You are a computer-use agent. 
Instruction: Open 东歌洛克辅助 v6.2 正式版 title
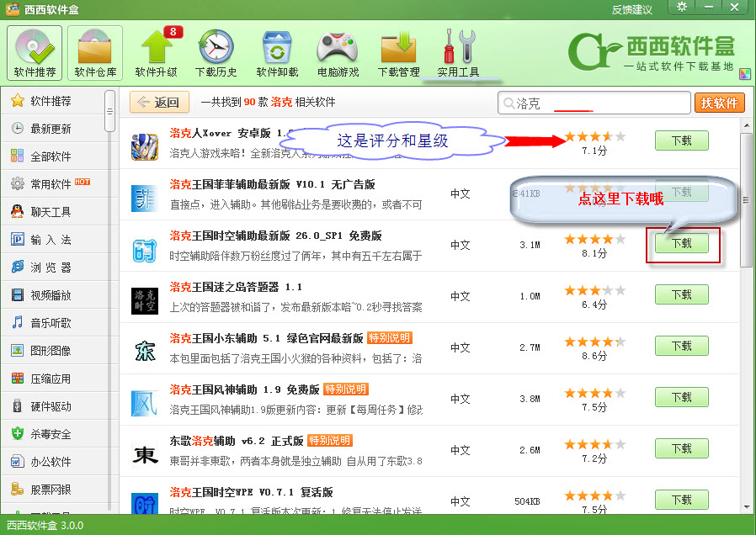pos(237,441)
